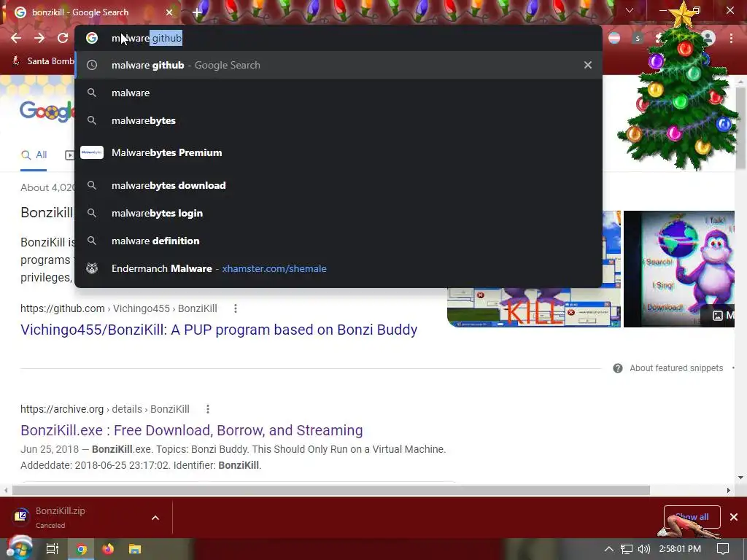Choose the Malwarebytes Premium suggestion

coord(338,153)
